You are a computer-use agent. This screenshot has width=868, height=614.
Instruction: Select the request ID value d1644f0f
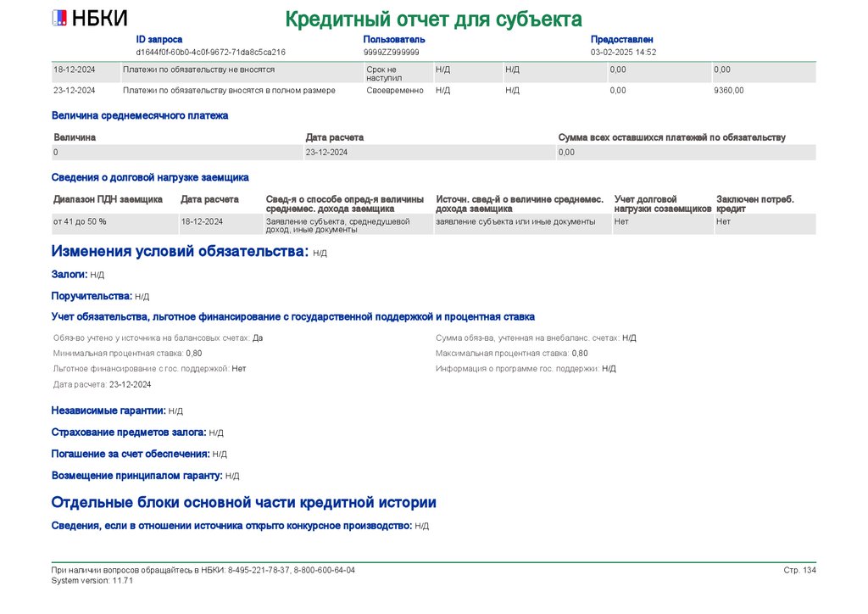click(210, 52)
